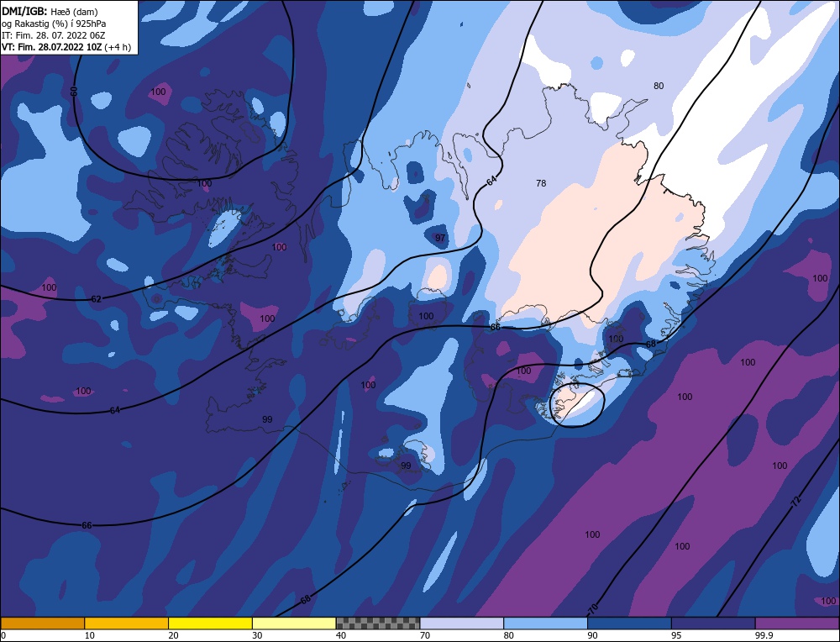Click the '70' label on the contour line
The image size is (840, 642).
coord(592,608)
